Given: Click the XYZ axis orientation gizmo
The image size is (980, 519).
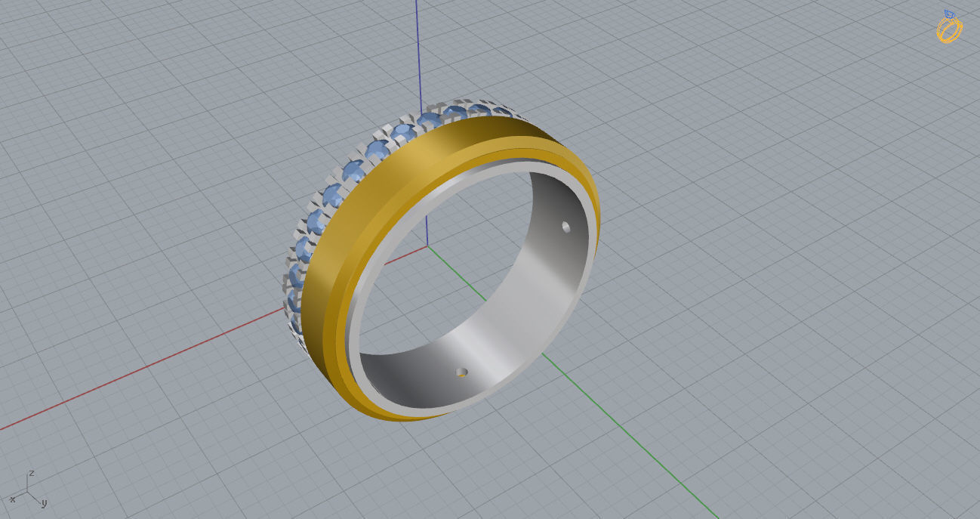Looking at the screenshot, I should [x=28, y=490].
